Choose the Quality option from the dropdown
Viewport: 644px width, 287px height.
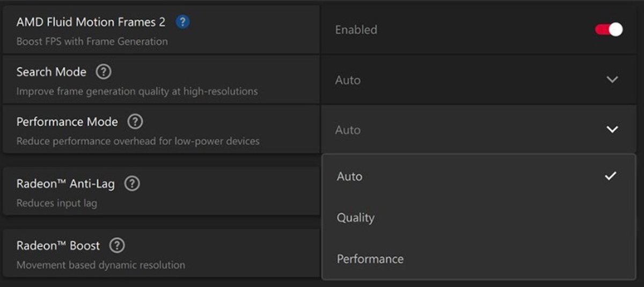point(356,218)
